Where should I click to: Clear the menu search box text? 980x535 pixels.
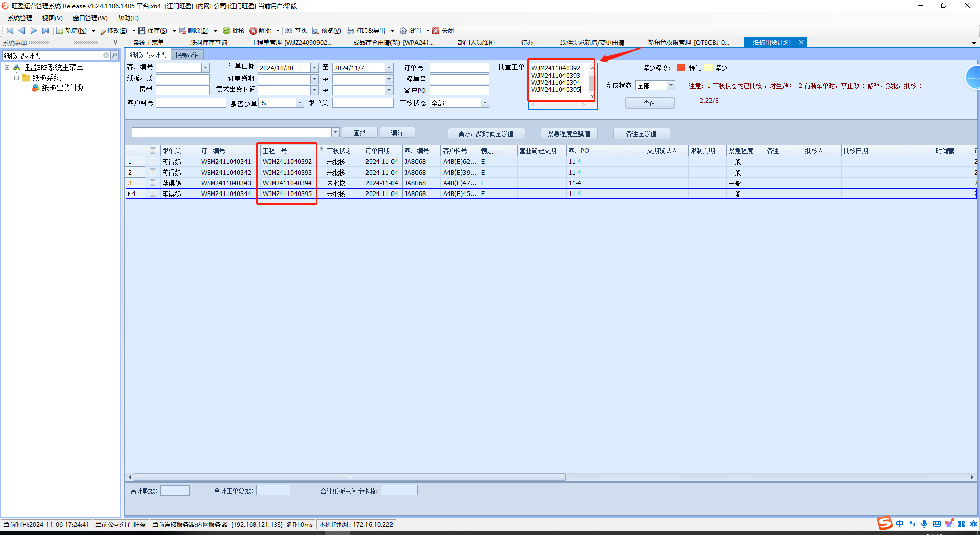[106, 55]
